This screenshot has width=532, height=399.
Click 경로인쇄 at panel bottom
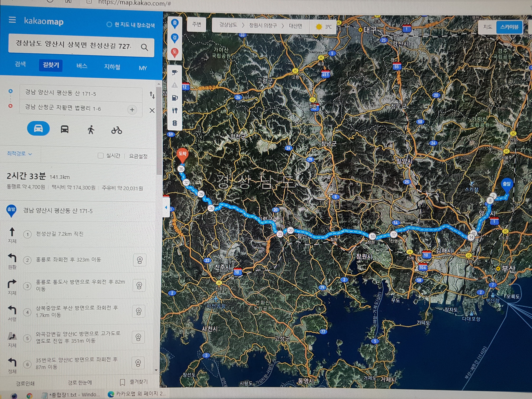tap(25, 383)
